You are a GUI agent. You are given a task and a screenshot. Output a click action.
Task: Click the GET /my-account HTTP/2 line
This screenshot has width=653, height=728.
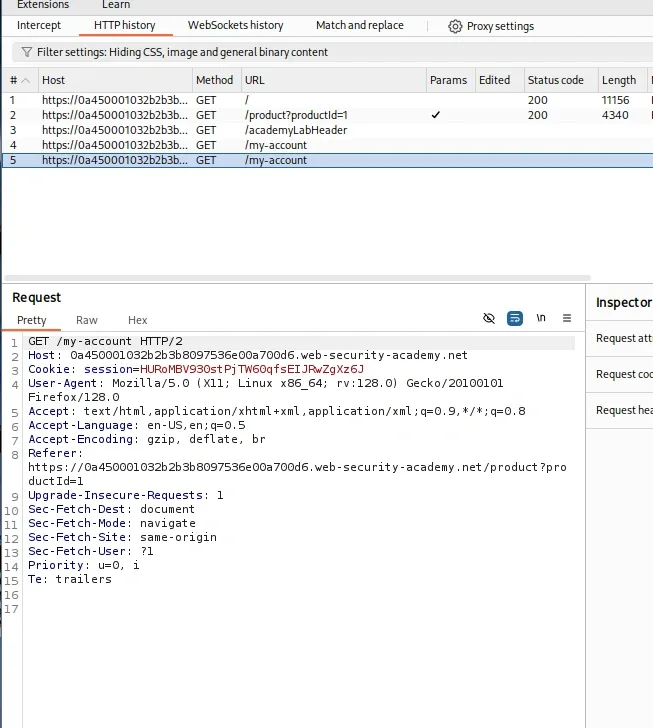[x=105, y=342]
